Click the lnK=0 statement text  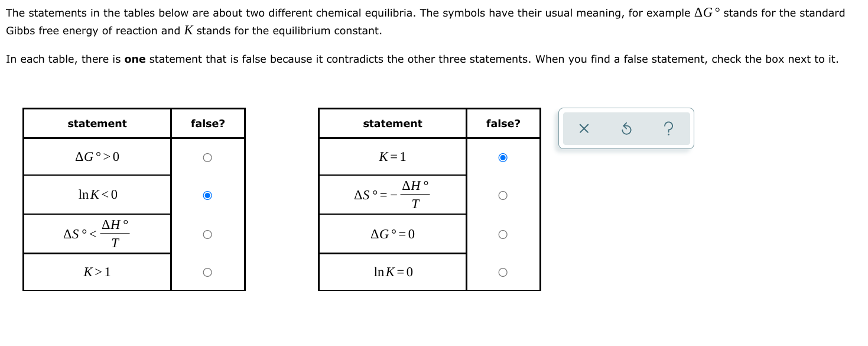[393, 272]
